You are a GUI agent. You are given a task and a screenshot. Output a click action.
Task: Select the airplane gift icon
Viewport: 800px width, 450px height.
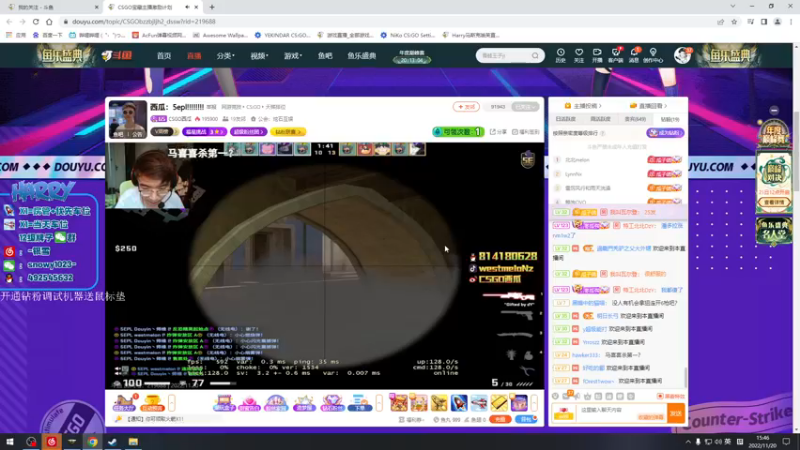(479, 403)
